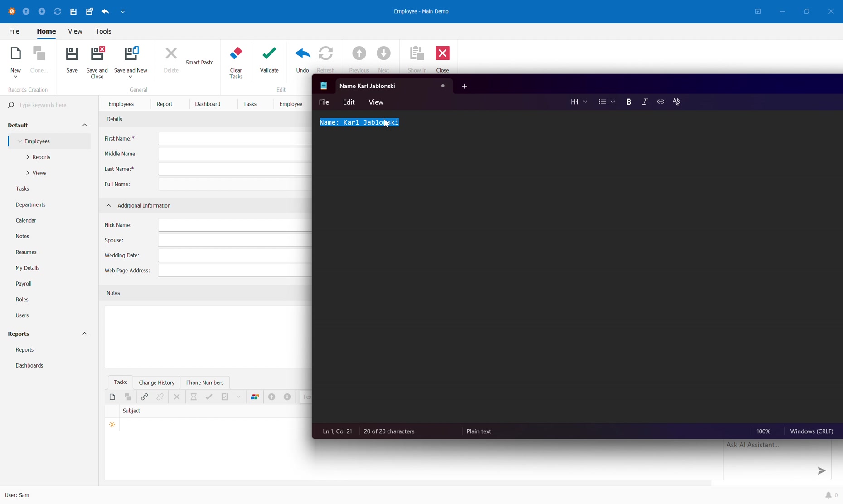Click title bar undo arrow

point(106,11)
